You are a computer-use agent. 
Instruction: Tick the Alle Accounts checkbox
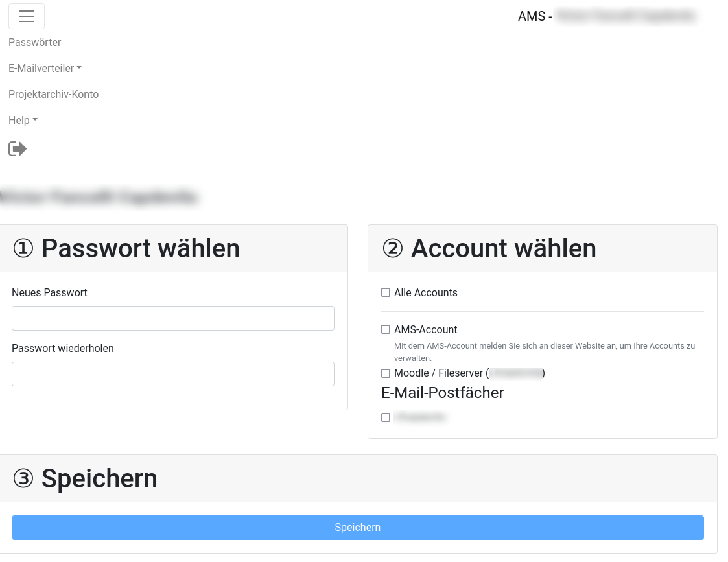coord(386,293)
